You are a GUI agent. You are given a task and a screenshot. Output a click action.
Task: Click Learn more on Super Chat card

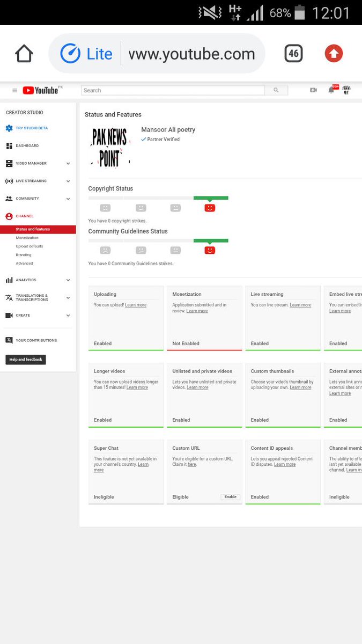coord(121,467)
